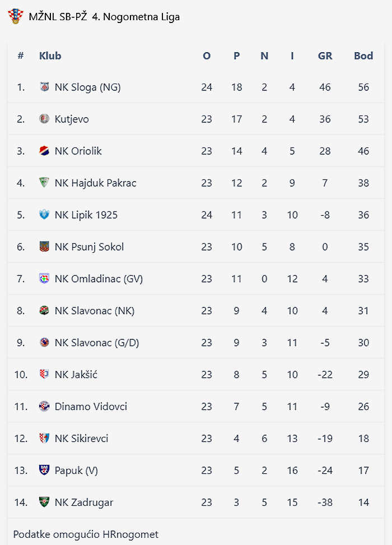Click the Croatian federation crest icon
The image size is (392, 545).
[x=15, y=16]
